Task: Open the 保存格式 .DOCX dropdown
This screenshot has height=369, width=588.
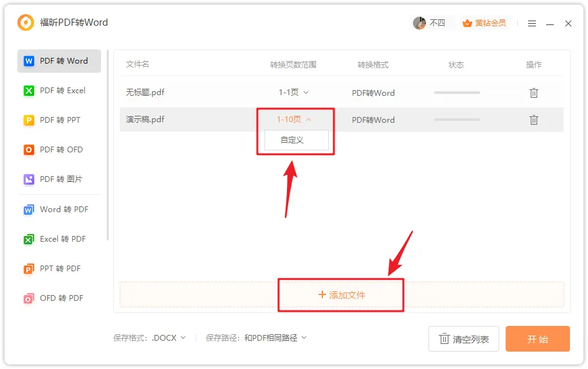Action: point(169,338)
